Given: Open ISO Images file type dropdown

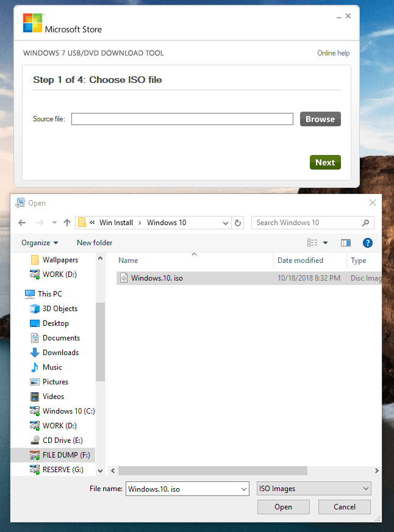Looking at the screenshot, I should pos(314,489).
